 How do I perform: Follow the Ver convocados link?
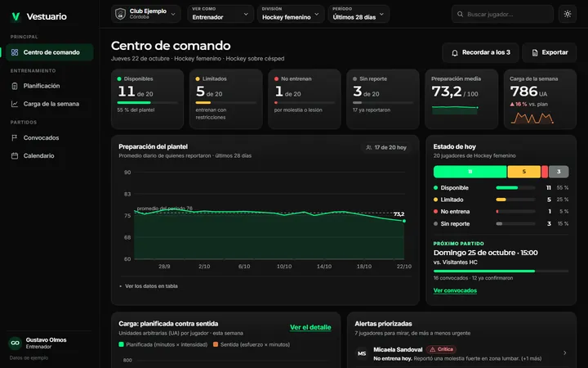pos(455,290)
